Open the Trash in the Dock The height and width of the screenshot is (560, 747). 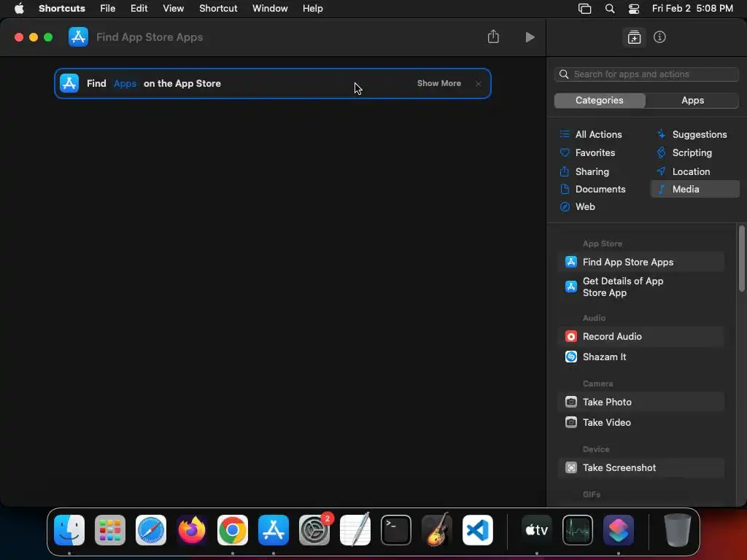coord(678,530)
